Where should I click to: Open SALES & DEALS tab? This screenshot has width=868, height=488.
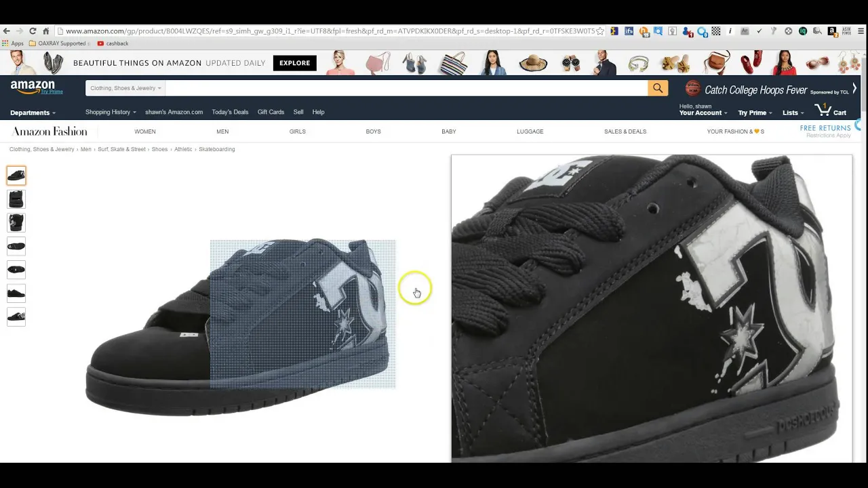(x=625, y=131)
